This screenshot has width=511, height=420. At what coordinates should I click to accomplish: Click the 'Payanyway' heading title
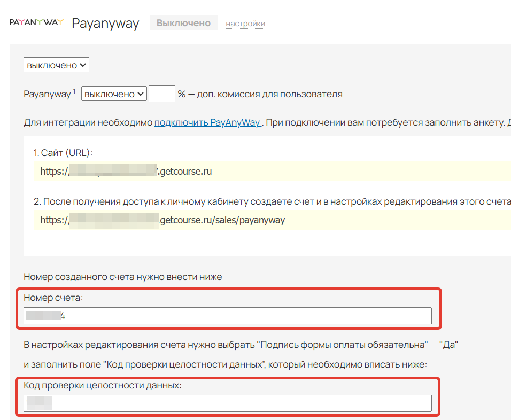pos(106,24)
